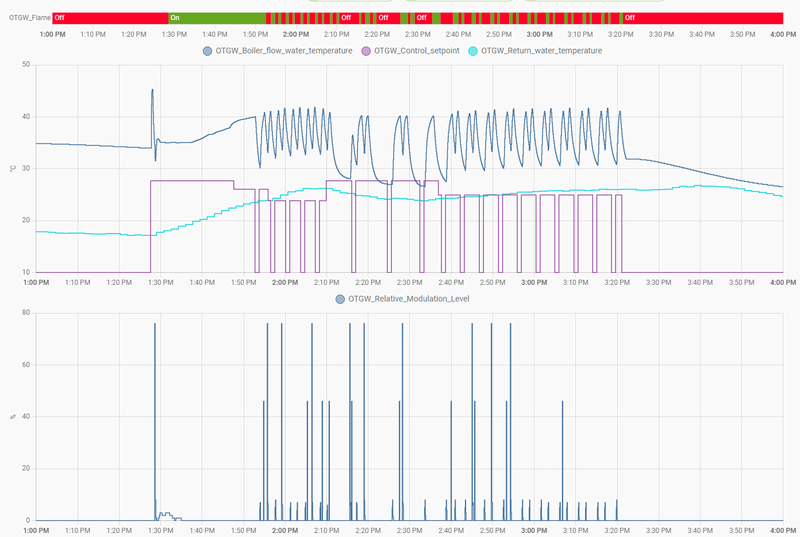This screenshot has width=800, height=537.
Task: Click 3:00 PM label under temperature chart
Action: coord(534,283)
